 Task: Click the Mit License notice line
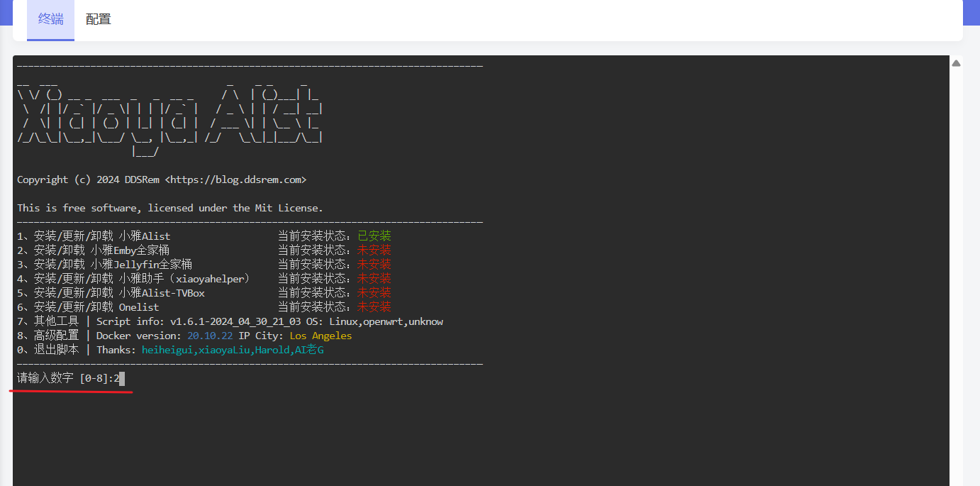point(170,208)
